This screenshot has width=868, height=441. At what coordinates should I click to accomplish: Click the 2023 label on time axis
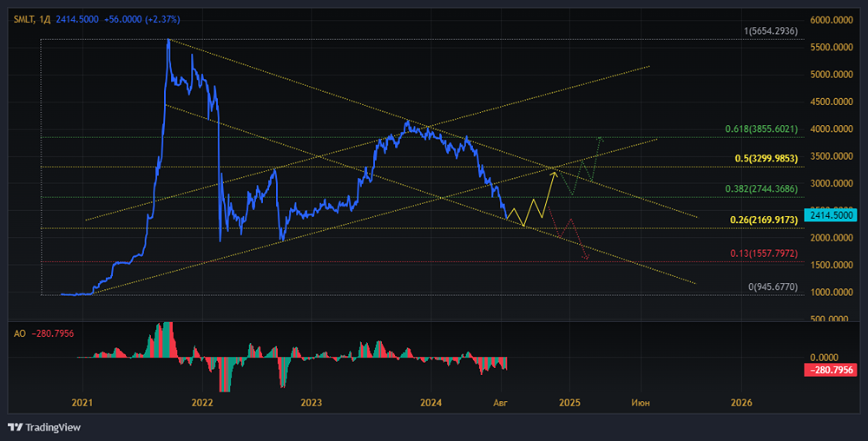tap(311, 403)
